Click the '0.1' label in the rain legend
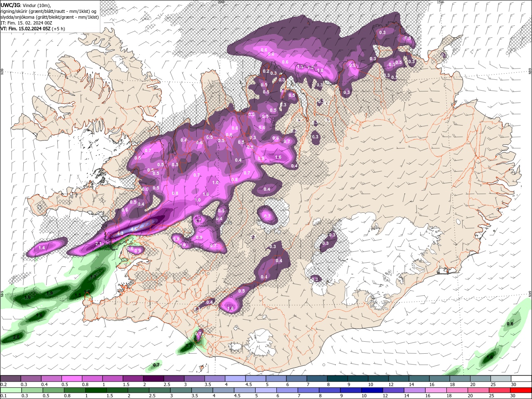The width and height of the screenshot is (532, 399). point(3,396)
